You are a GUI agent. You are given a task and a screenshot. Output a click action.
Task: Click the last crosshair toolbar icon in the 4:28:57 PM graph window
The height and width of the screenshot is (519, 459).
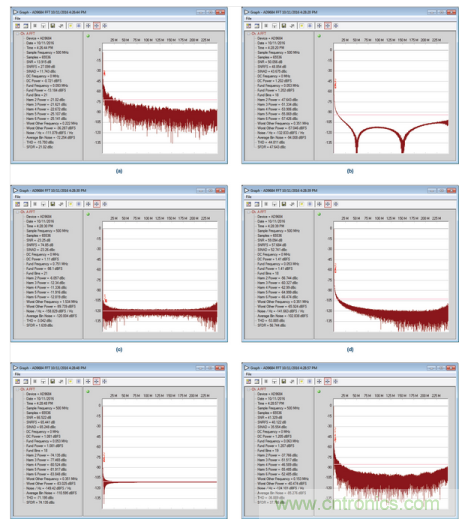[x=336, y=381]
